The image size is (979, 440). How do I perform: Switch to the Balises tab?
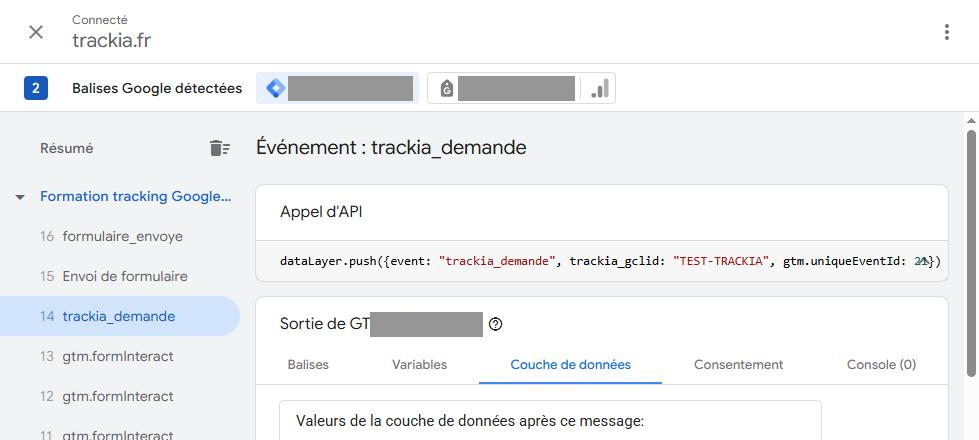pyautogui.click(x=308, y=364)
